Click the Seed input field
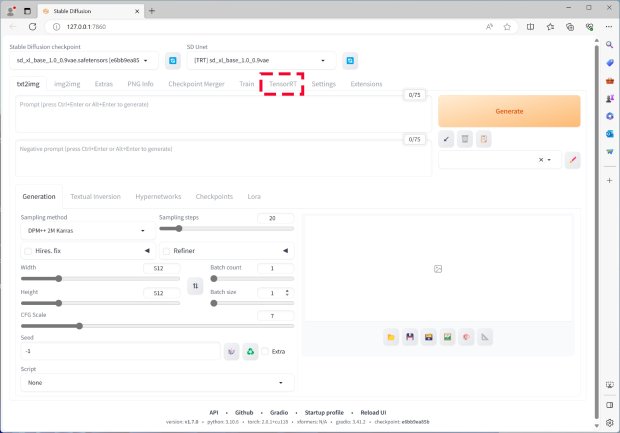 (120, 351)
